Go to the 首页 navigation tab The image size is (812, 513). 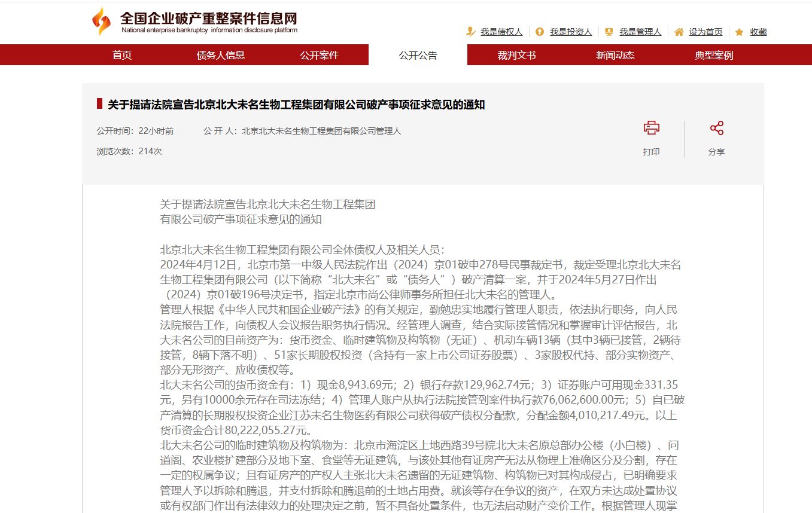click(122, 55)
